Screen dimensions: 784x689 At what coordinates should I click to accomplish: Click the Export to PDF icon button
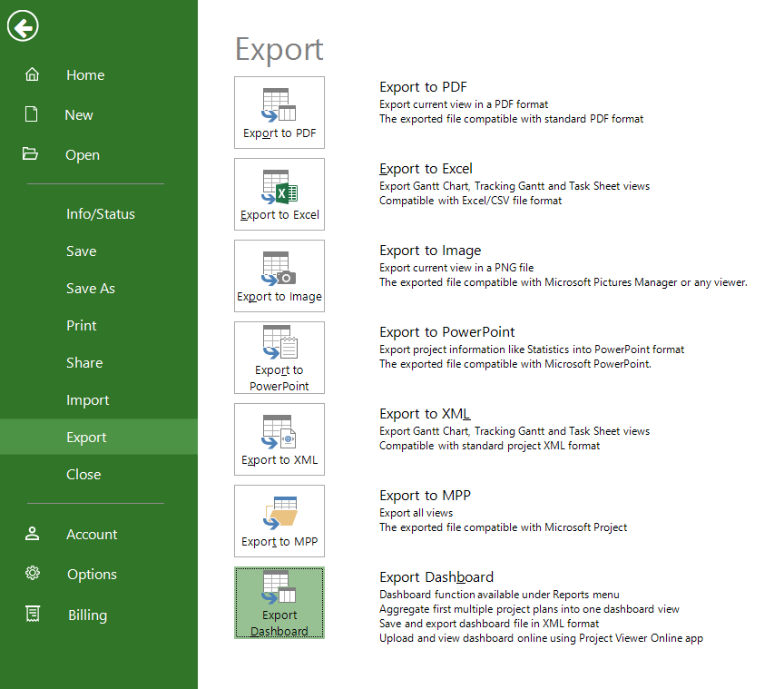pyautogui.click(x=279, y=113)
